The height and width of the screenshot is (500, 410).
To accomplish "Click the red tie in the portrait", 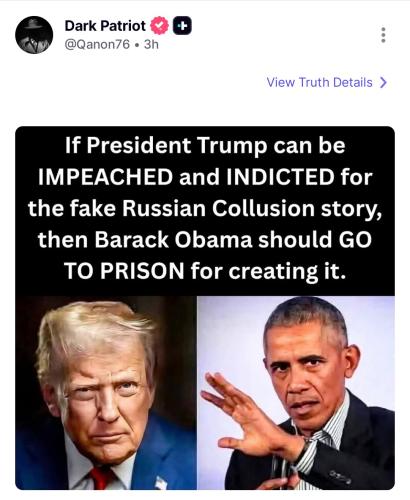I will coord(99,477).
